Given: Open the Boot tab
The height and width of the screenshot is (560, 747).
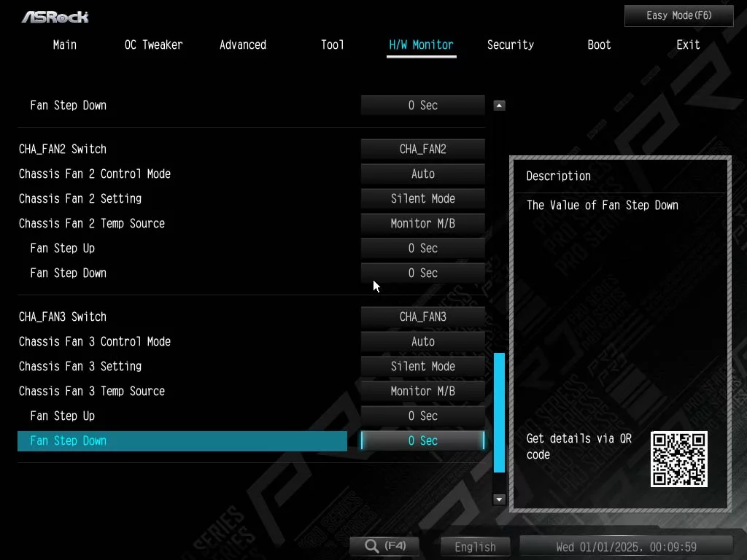Looking at the screenshot, I should point(599,45).
